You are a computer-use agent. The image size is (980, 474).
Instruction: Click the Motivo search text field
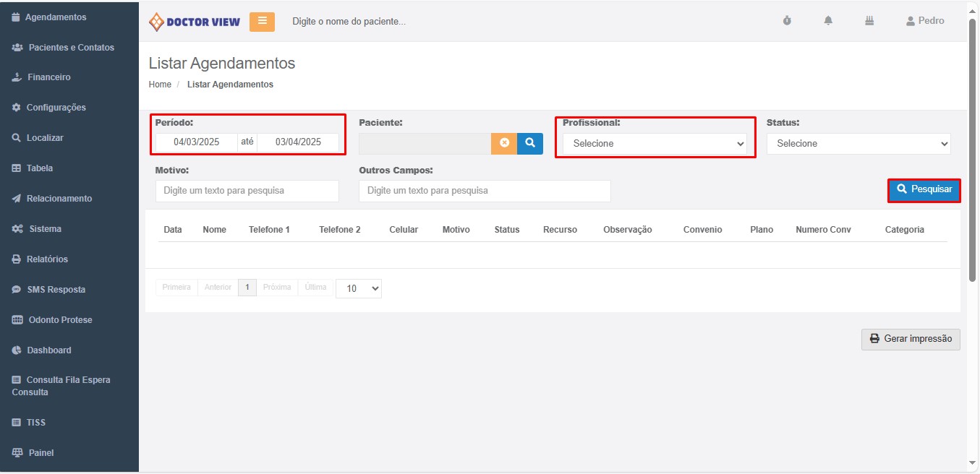coord(247,191)
